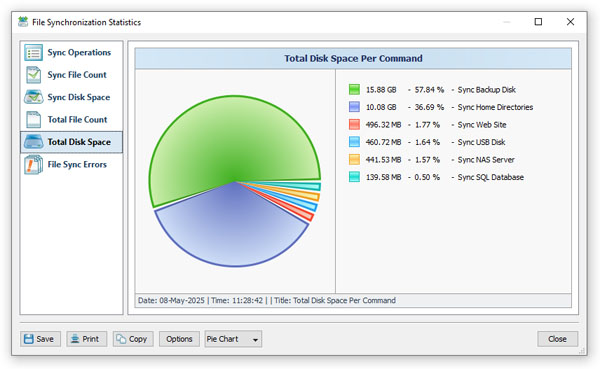Click the Sync Backup Disk legend label
Image resolution: width=600 pixels, height=369 pixels.
point(487,90)
